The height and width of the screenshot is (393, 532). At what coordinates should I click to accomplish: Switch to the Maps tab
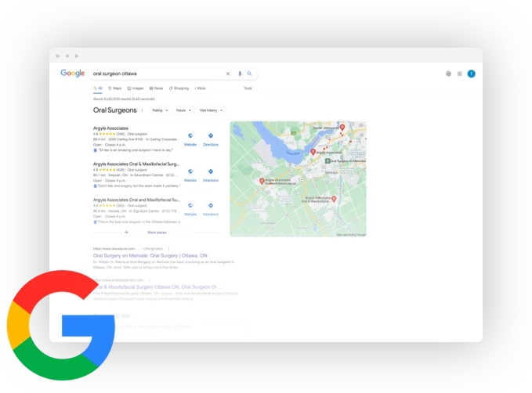pyautogui.click(x=114, y=88)
